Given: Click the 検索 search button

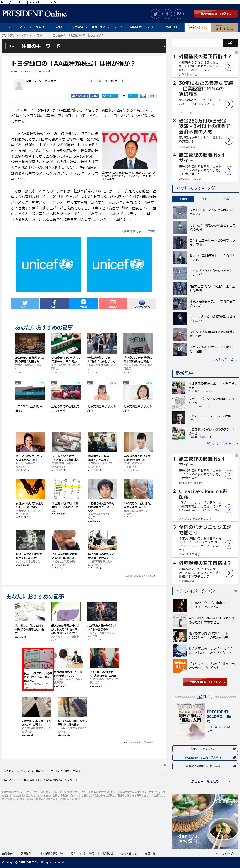Looking at the screenshot, I should coord(230,43).
